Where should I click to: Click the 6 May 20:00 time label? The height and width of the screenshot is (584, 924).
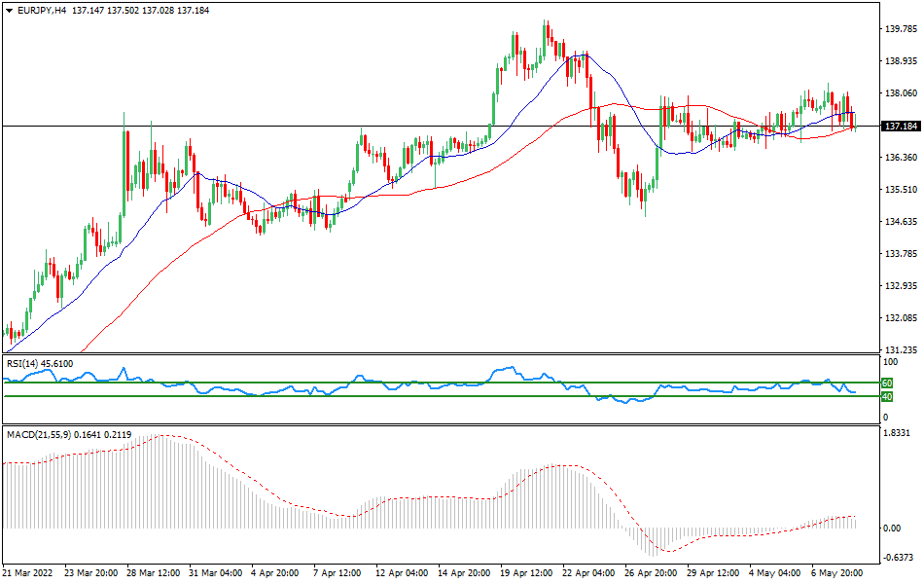click(838, 573)
